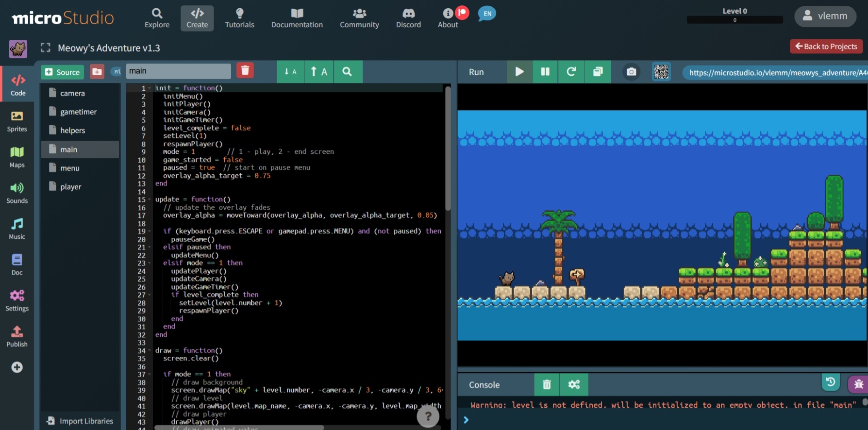The image size is (868, 430).
Task: Switch to the Maps section
Action: (x=17, y=157)
